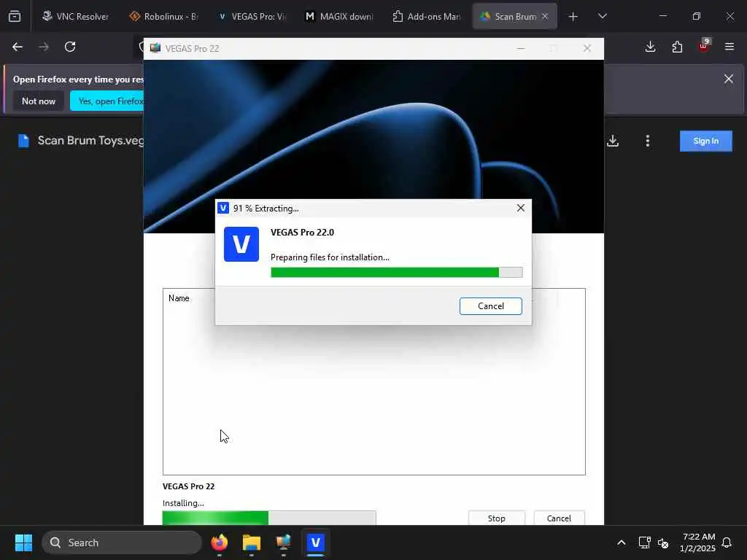Open Firefox View icon
Image resolution: width=747 pixels, height=560 pixels.
tap(15, 16)
